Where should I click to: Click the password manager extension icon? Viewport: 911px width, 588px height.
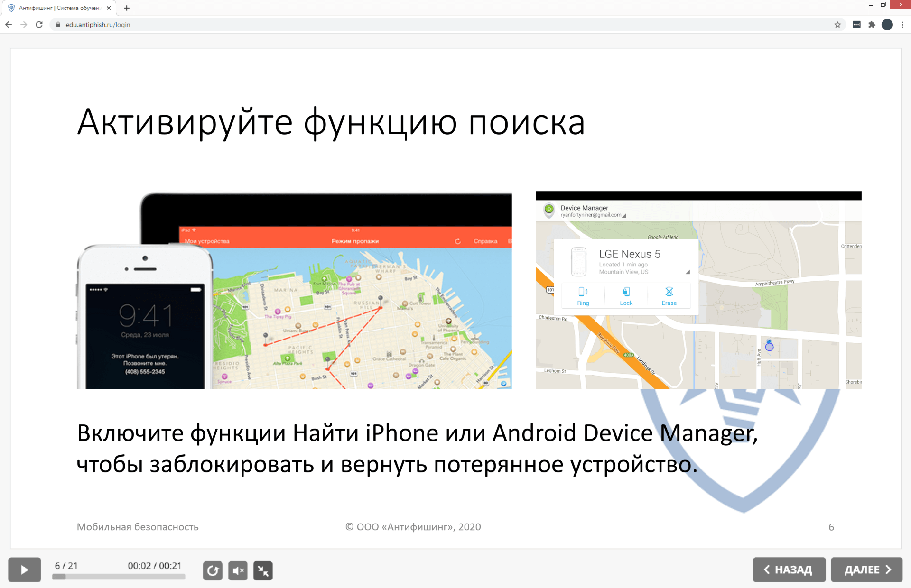click(x=856, y=25)
